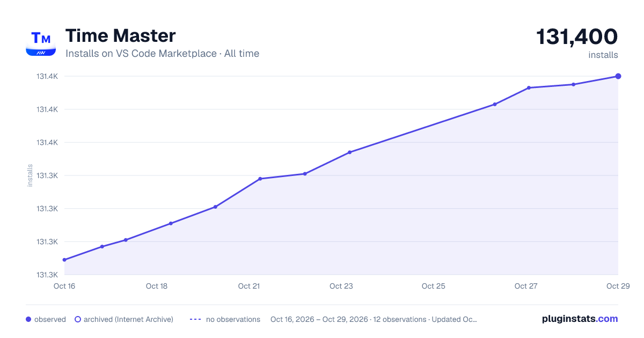Open the pluginstats.com link
Viewport: 644px width, 338px height.
[580, 319]
